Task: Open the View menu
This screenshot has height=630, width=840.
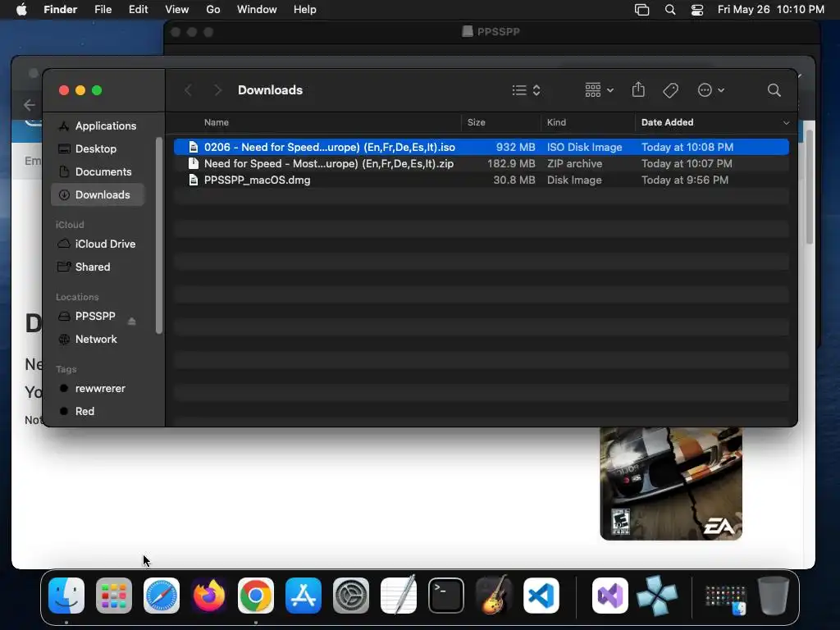Action: pos(177,10)
